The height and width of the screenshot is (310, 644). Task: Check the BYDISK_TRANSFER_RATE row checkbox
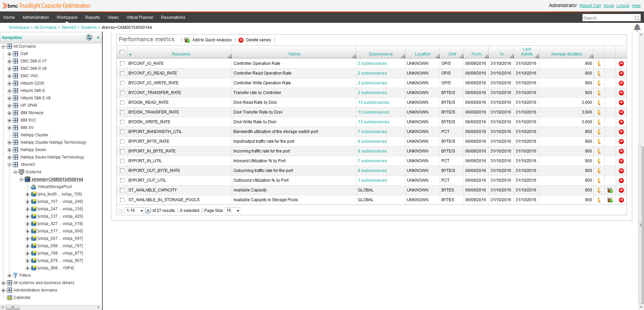tap(122, 112)
